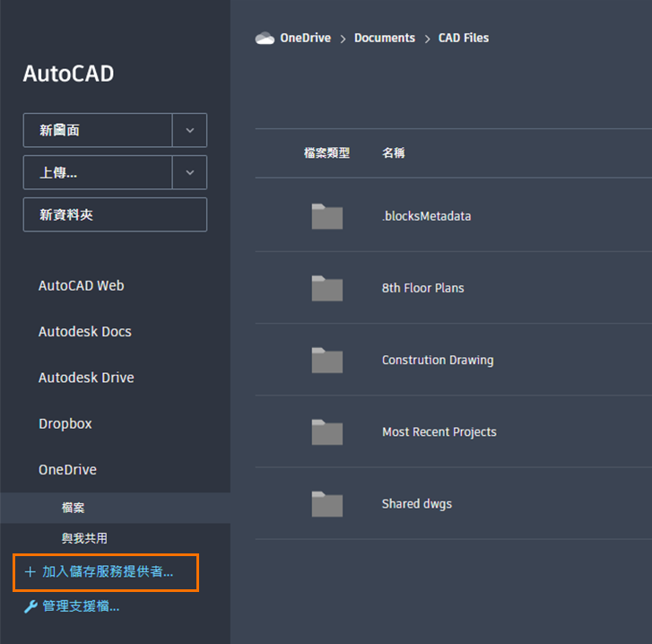Click the OneDrive cloud icon in breadcrumb
This screenshot has height=644, width=652.
(265, 39)
